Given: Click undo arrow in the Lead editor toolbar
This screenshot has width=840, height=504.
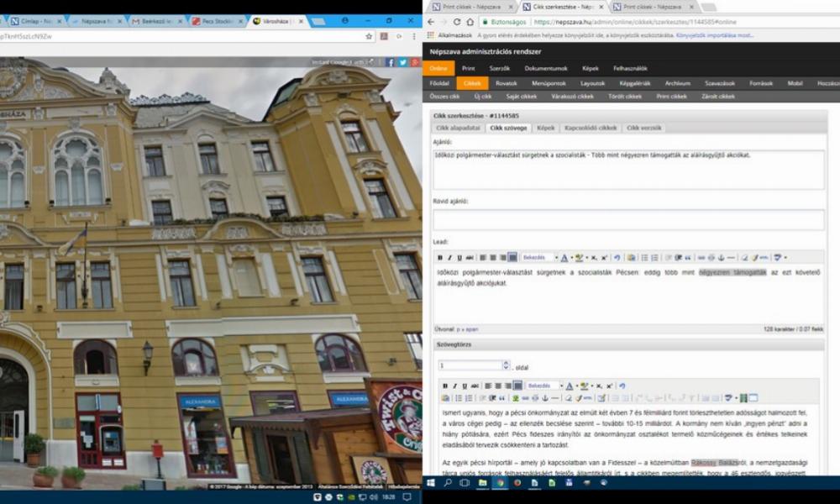Looking at the screenshot, I should (617, 258).
